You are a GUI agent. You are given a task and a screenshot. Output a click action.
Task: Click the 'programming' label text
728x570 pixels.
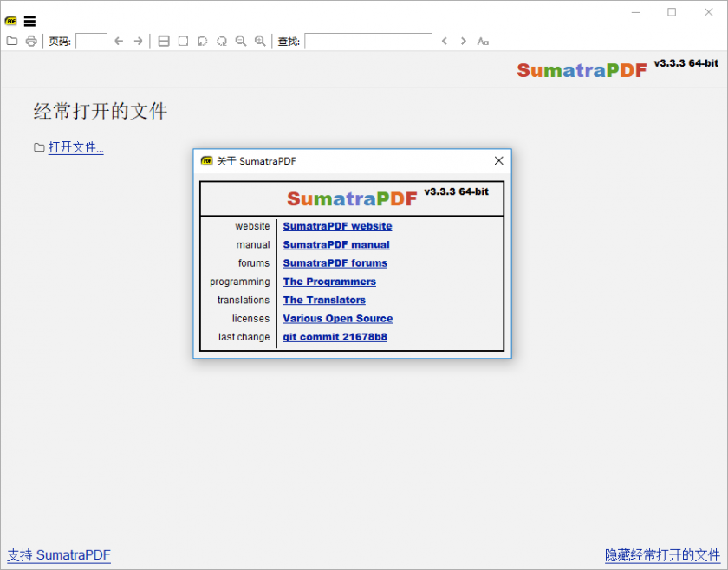point(239,282)
